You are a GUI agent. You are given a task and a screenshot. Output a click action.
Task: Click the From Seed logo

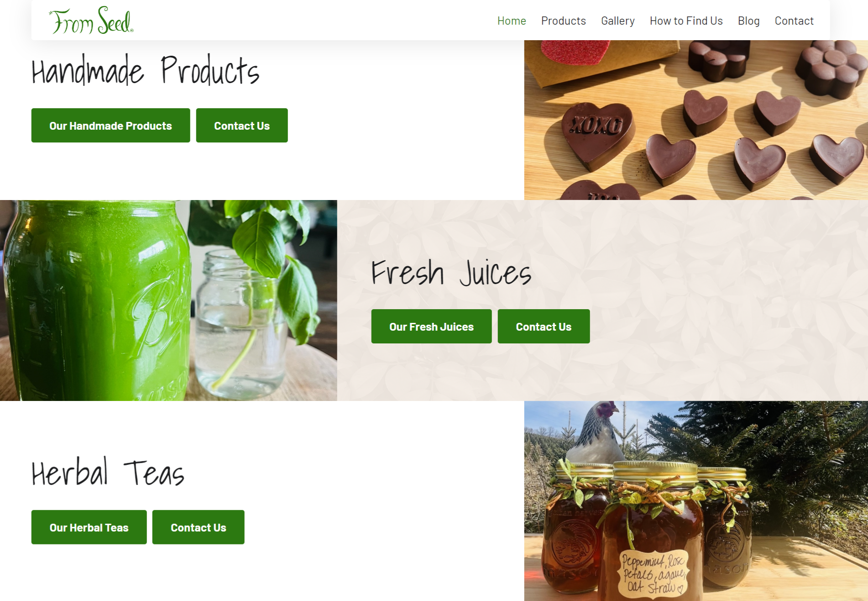pos(91,21)
